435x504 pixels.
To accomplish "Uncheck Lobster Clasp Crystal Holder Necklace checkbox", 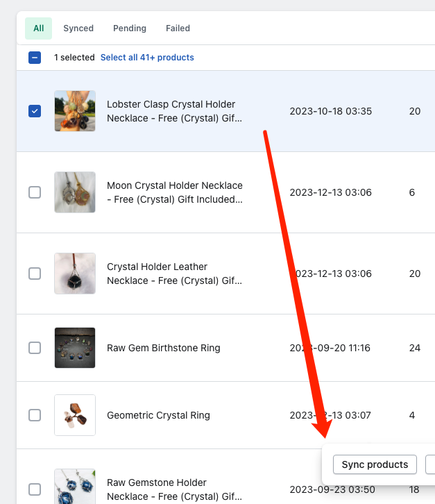I will tap(35, 111).
